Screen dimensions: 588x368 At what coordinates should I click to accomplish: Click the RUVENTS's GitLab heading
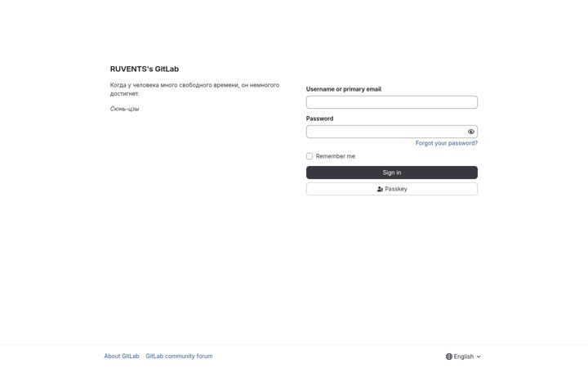pos(145,69)
